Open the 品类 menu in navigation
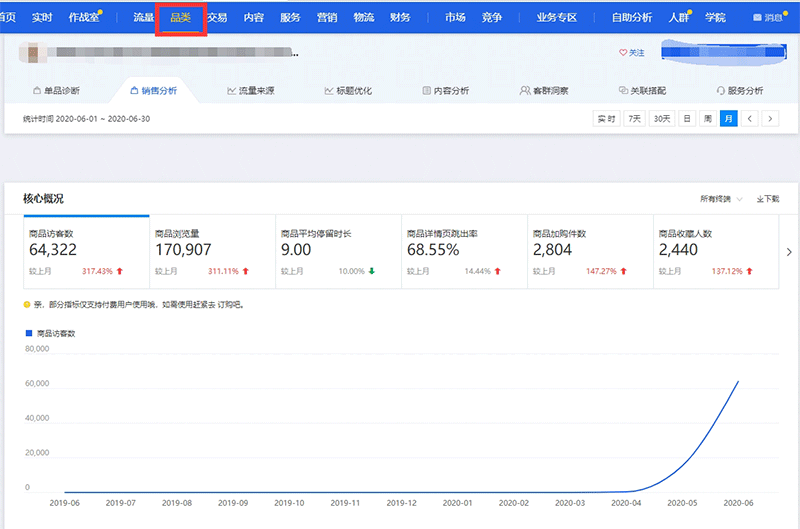 pyautogui.click(x=181, y=18)
